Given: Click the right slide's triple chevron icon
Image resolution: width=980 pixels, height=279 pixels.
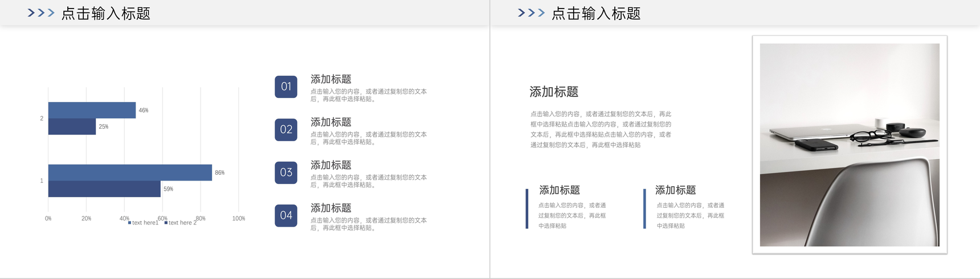Looking at the screenshot, I should [x=531, y=13].
